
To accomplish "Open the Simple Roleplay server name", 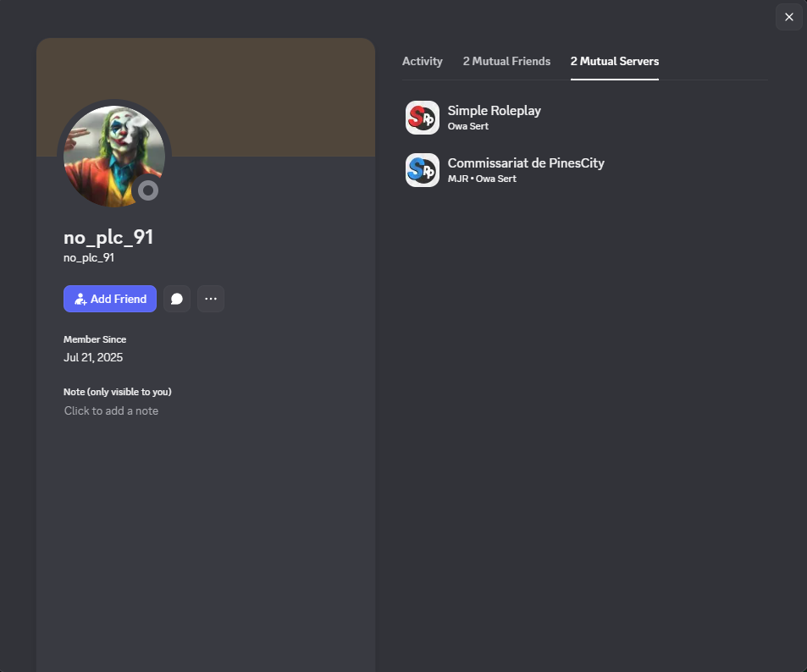I will (x=494, y=110).
